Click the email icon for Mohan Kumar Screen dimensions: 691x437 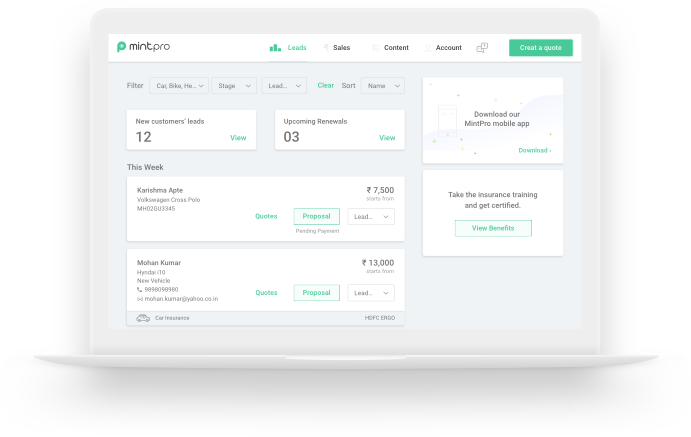click(140, 298)
